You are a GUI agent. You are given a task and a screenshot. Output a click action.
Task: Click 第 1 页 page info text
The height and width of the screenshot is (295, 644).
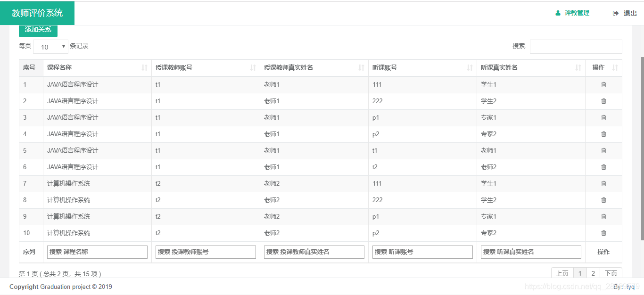60,274
